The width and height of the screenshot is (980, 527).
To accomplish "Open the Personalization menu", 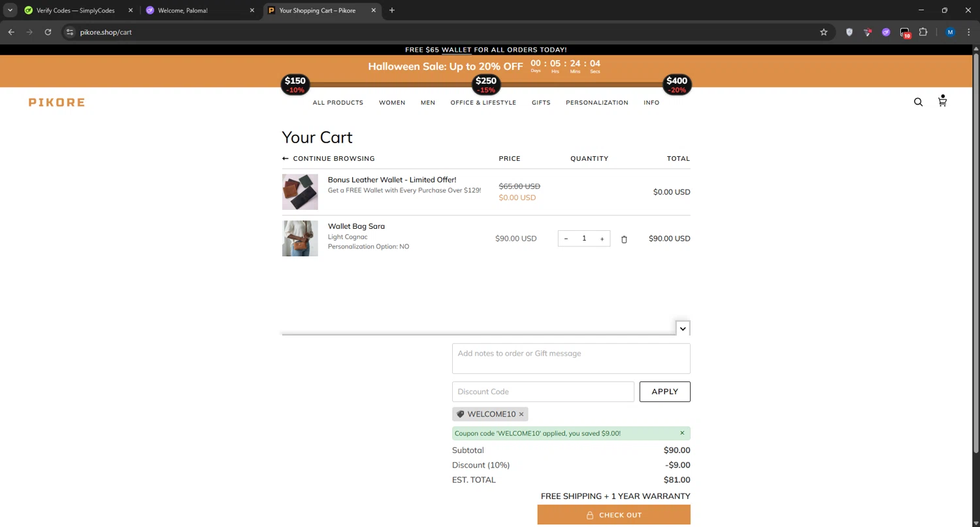I will pos(597,103).
